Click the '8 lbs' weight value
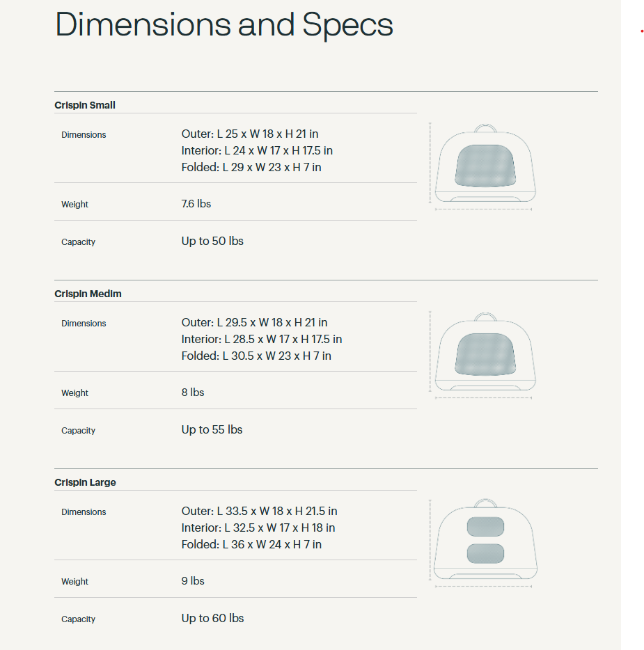The height and width of the screenshot is (650, 644). click(193, 393)
